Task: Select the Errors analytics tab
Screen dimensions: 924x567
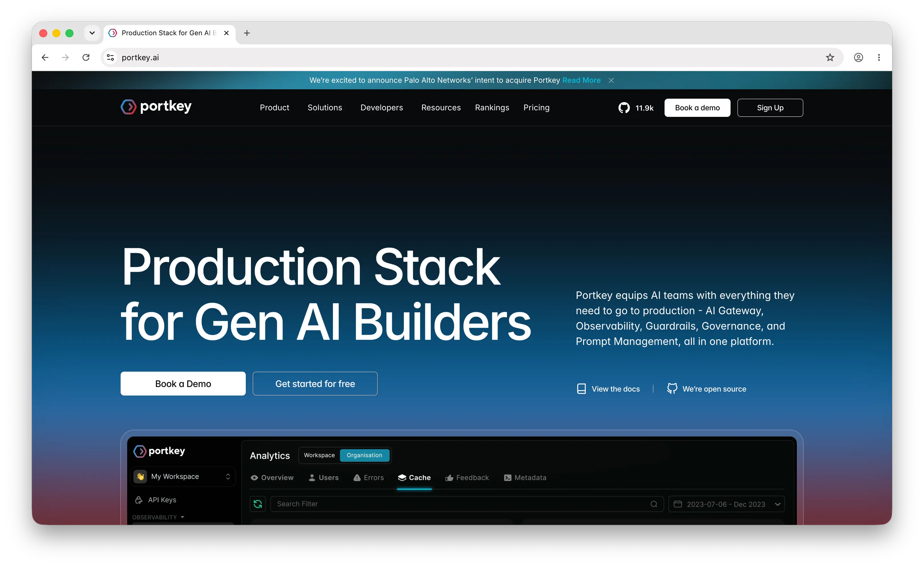Action: click(368, 478)
